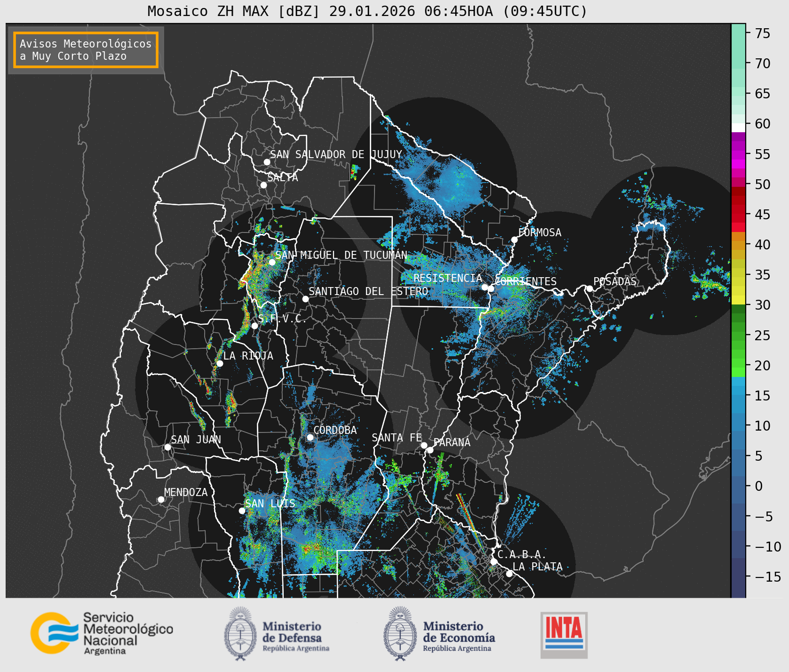Select the Formosa city marker
This screenshot has height=672, width=789.
(514, 240)
